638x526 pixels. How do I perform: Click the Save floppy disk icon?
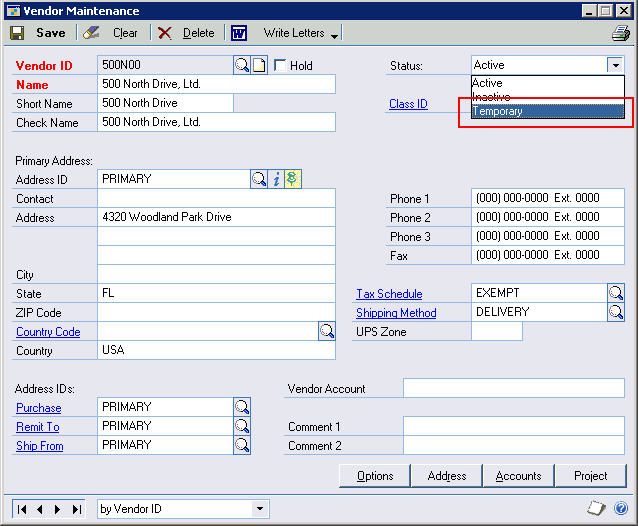click(17, 33)
